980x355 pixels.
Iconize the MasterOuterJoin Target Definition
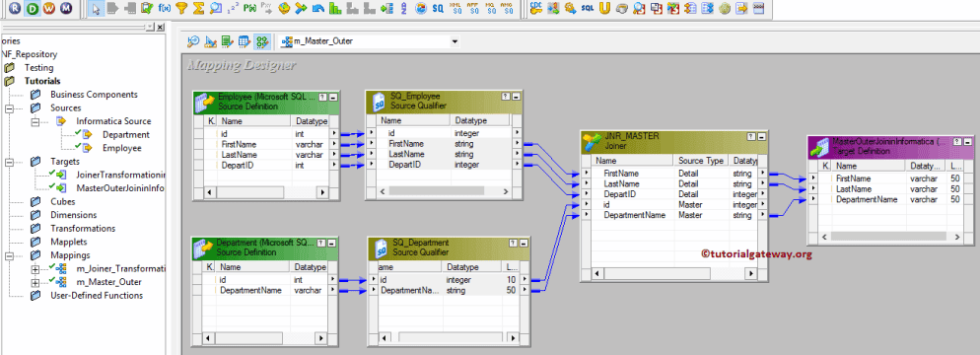[967, 143]
